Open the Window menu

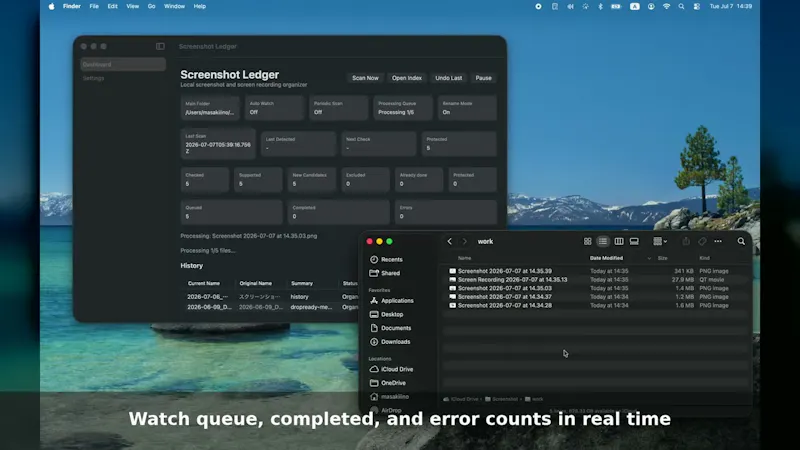point(174,6)
